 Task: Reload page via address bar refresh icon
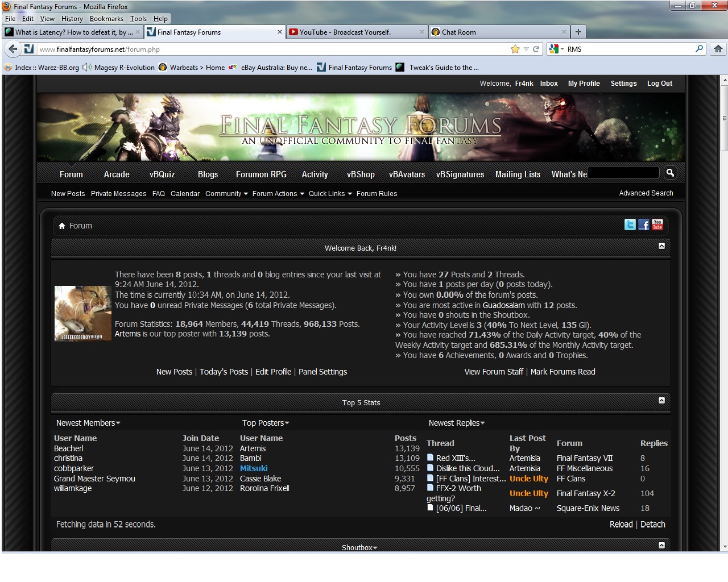click(536, 49)
